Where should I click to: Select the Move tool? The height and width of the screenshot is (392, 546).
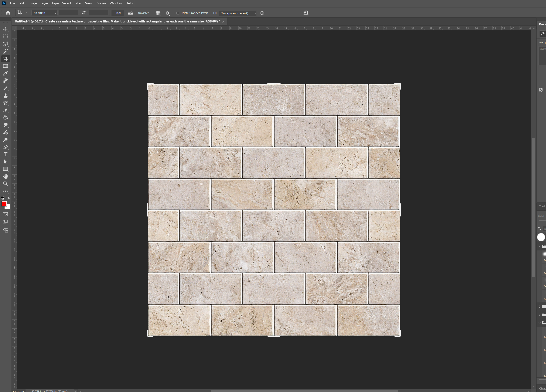point(5,29)
